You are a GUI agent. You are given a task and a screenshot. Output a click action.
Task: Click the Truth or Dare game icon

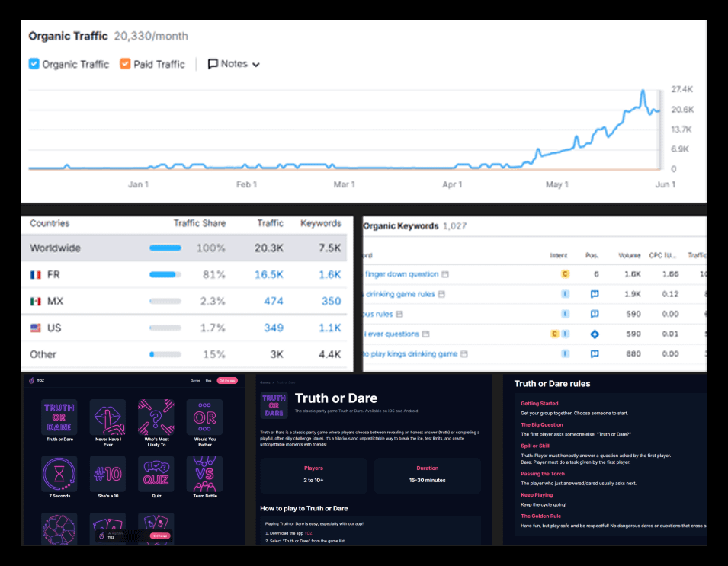[59, 417]
